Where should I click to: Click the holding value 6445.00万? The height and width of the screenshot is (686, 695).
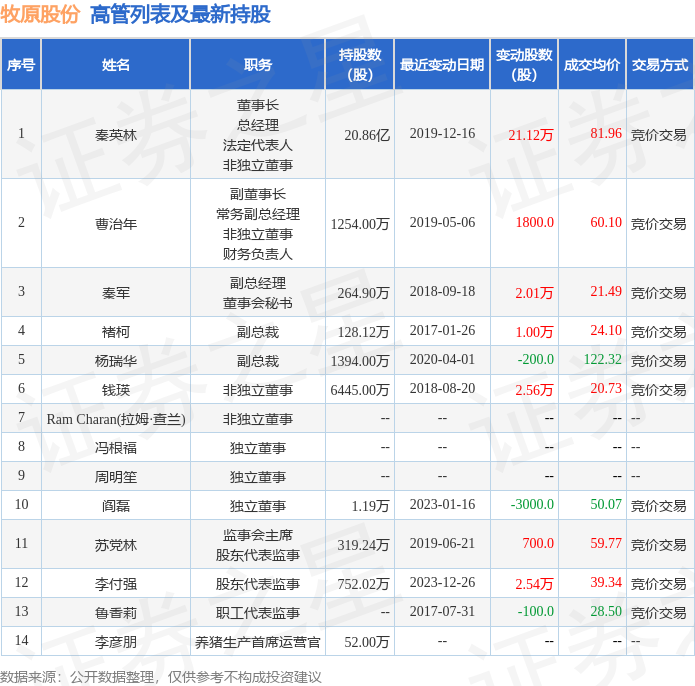(360, 390)
